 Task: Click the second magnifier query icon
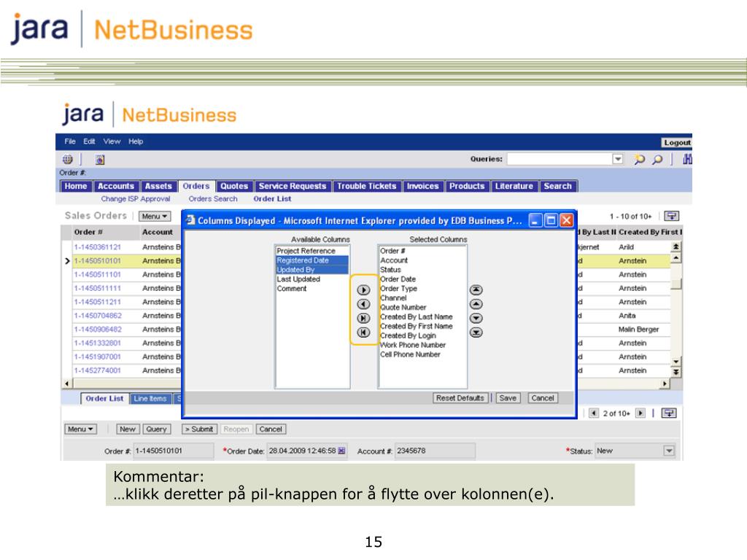point(657,159)
